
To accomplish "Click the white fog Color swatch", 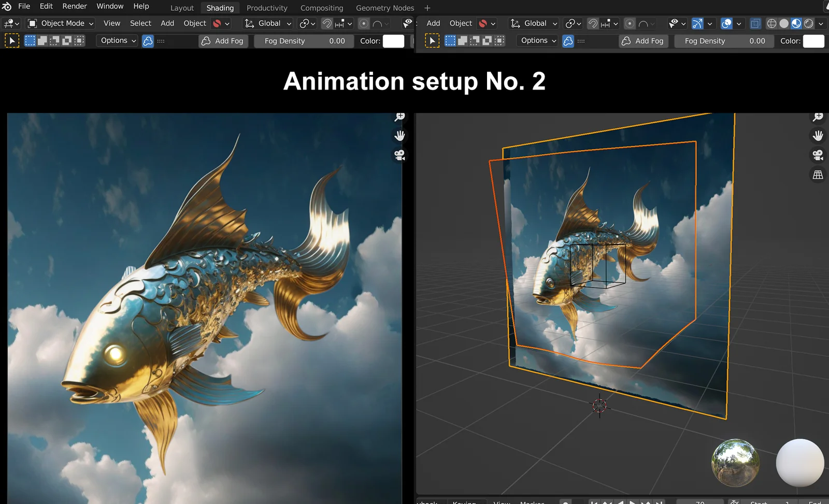I will pos(393,41).
